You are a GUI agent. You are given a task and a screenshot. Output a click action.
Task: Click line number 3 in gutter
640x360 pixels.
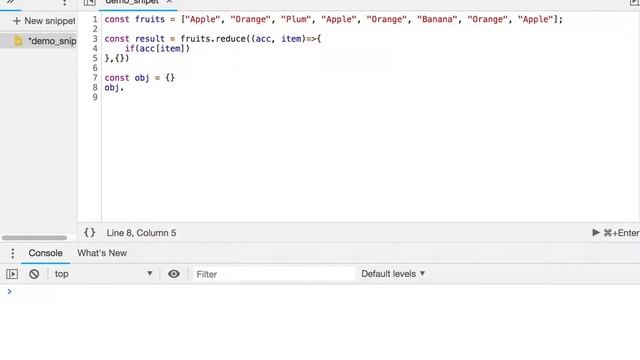[95, 39]
